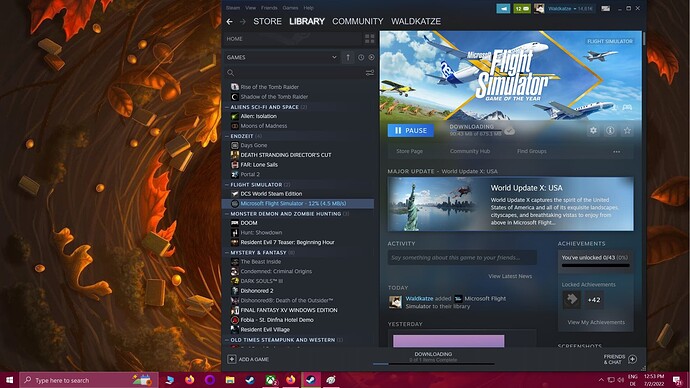This screenshot has height=388, width=690.
Task: Open the Friends menu
Action: (269, 8)
